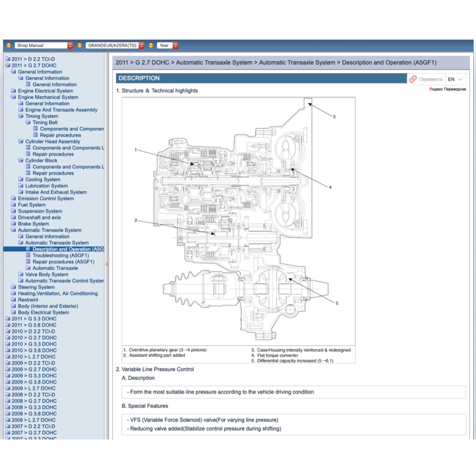
Task: Open the EN language dropdown
Action: [x=456, y=79]
